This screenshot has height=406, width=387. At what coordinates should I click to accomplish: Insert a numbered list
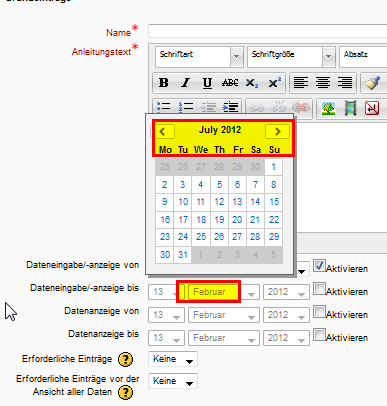tap(186, 107)
